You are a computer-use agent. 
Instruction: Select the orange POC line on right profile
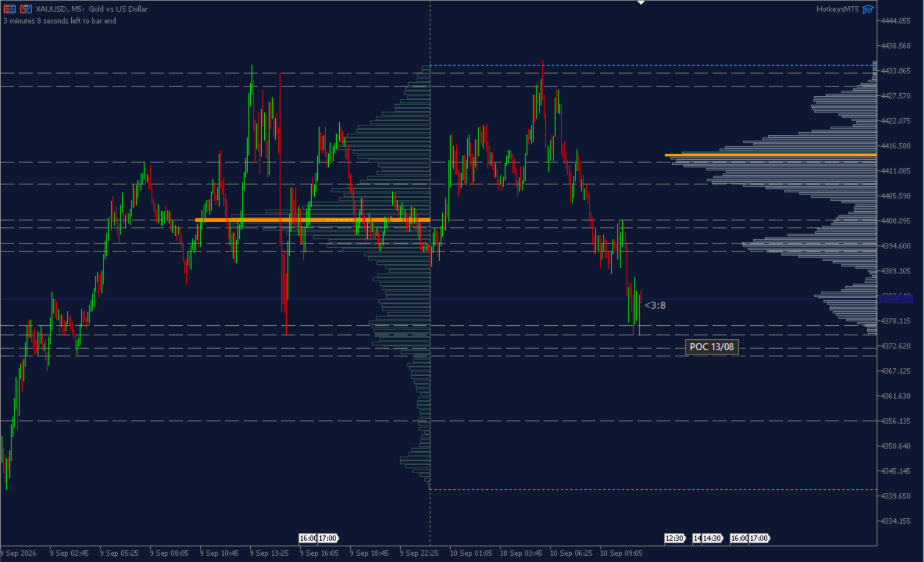(771, 155)
